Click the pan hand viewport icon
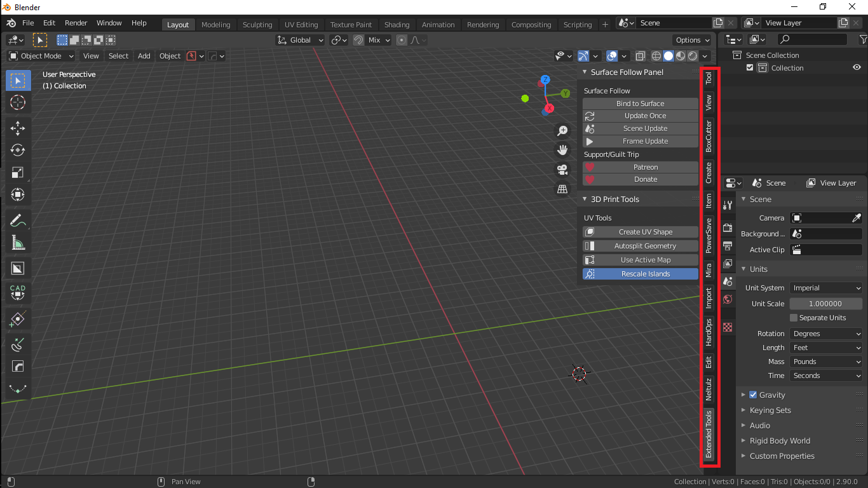Image resolution: width=868 pixels, height=488 pixels. 562,150
